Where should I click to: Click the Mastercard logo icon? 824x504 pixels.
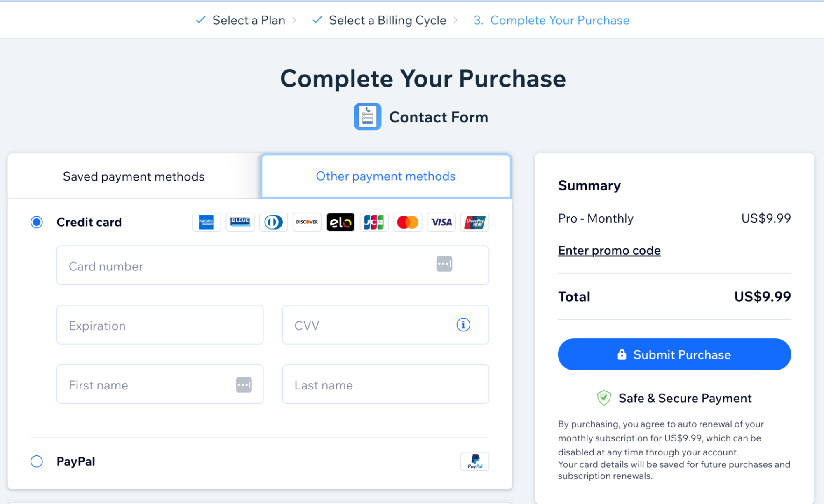pyautogui.click(x=408, y=222)
